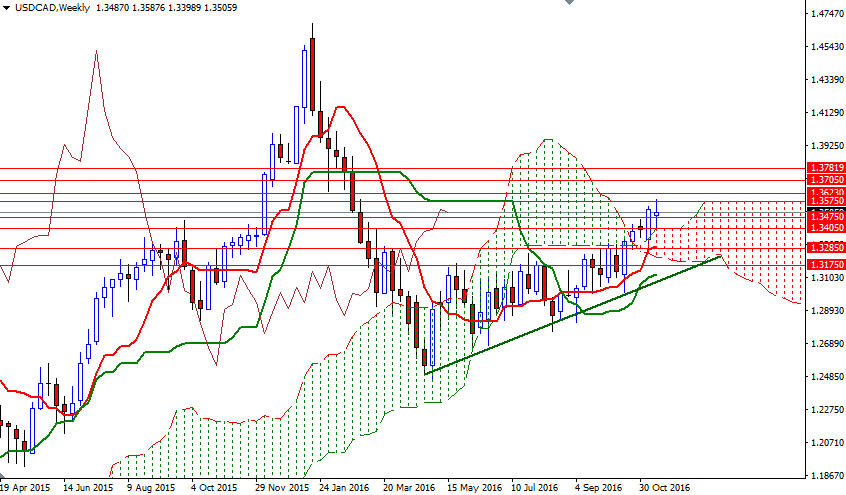Click the 1.20710 price axis value

(x=827, y=443)
